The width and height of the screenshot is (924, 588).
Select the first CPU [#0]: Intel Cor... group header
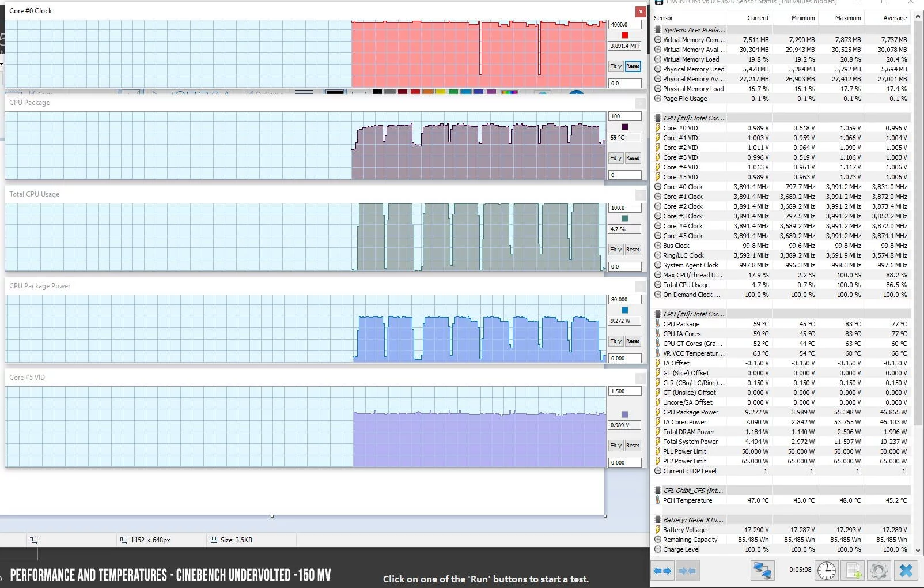[x=694, y=118]
